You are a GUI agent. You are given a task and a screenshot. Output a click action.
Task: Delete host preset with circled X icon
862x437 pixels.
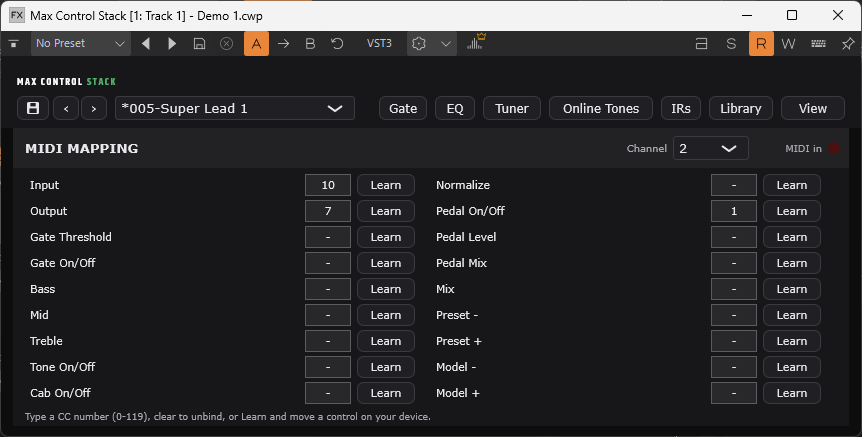pyautogui.click(x=226, y=43)
